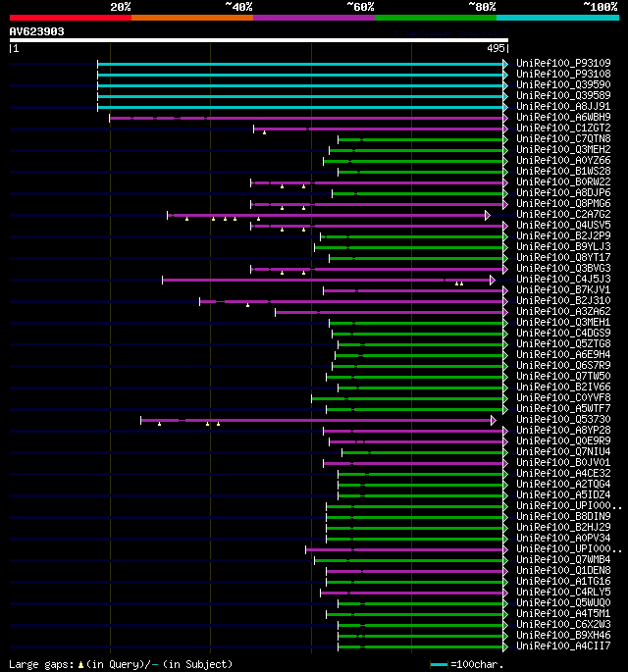The width and height of the screenshot is (628, 672).
Task: Click the green arrowhead of the C7QTN8 alignment
Action: point(505,139)
